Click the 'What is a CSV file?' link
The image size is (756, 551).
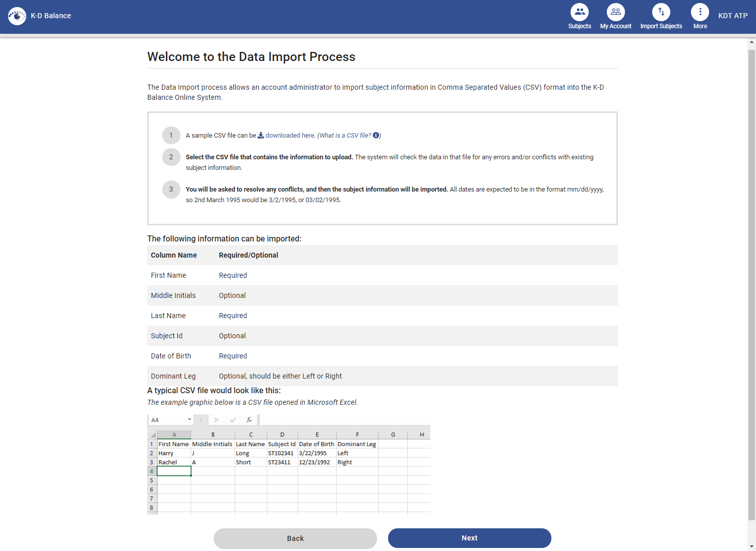(x=345, y=135)
